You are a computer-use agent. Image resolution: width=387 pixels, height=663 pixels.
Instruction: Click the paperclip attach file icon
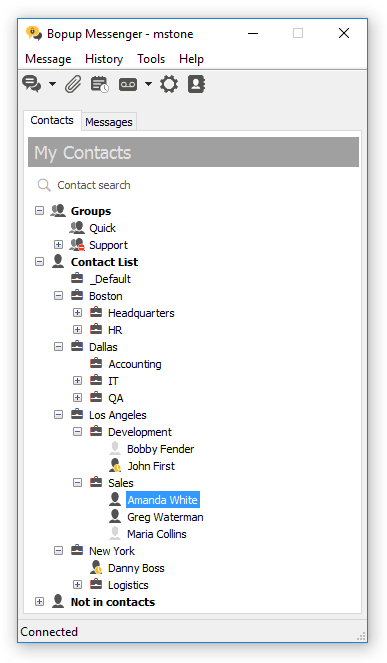(x=73, y=84)
